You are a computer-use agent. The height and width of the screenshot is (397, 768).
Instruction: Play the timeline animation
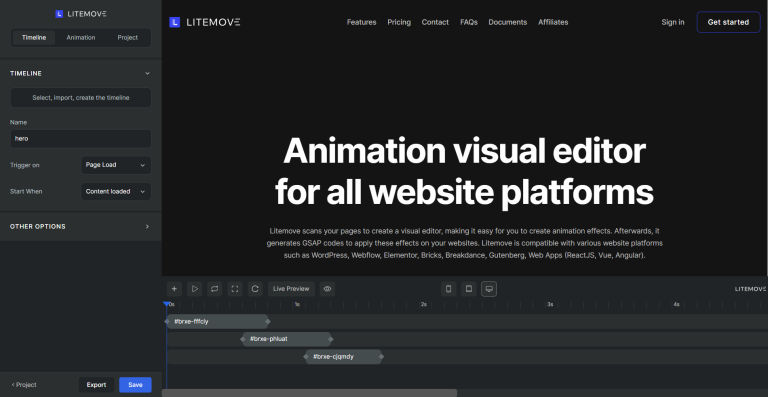[194, 289]
